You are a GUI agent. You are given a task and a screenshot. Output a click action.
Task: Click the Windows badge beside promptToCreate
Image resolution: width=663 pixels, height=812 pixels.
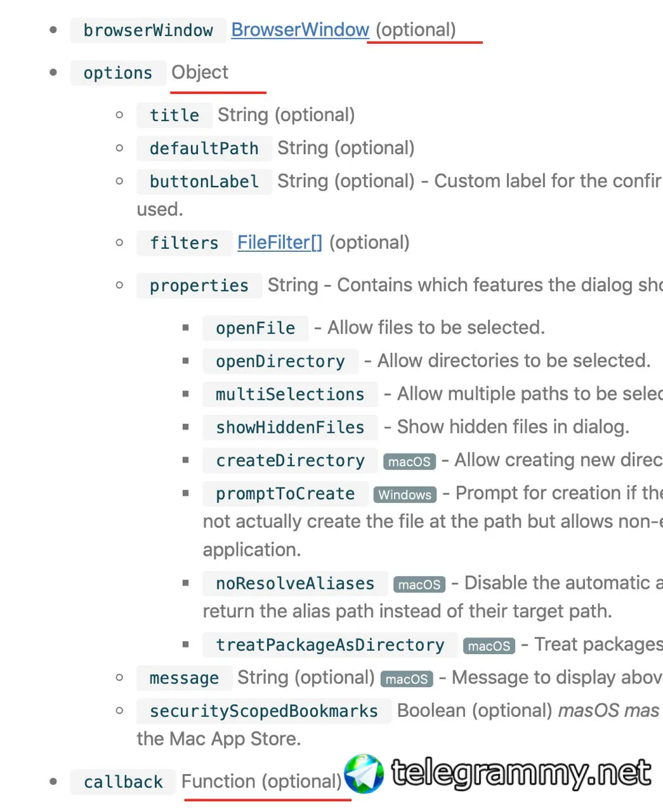[405, 494]
